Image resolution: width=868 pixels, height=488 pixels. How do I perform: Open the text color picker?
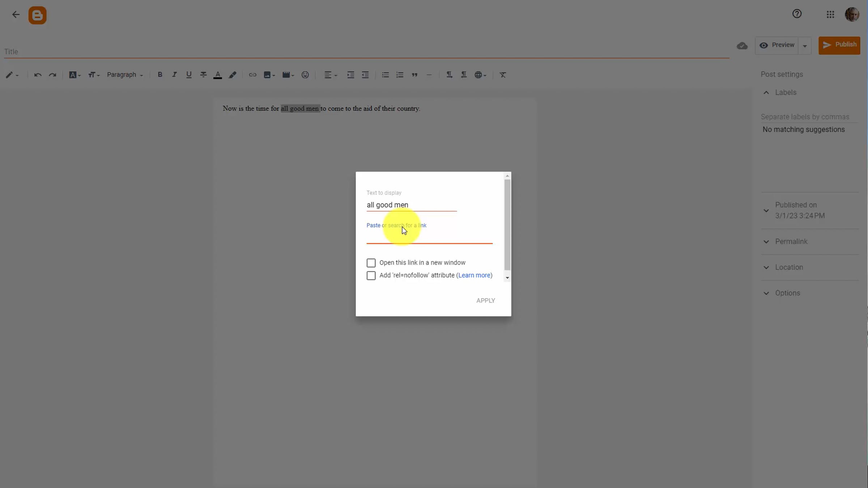218,75
